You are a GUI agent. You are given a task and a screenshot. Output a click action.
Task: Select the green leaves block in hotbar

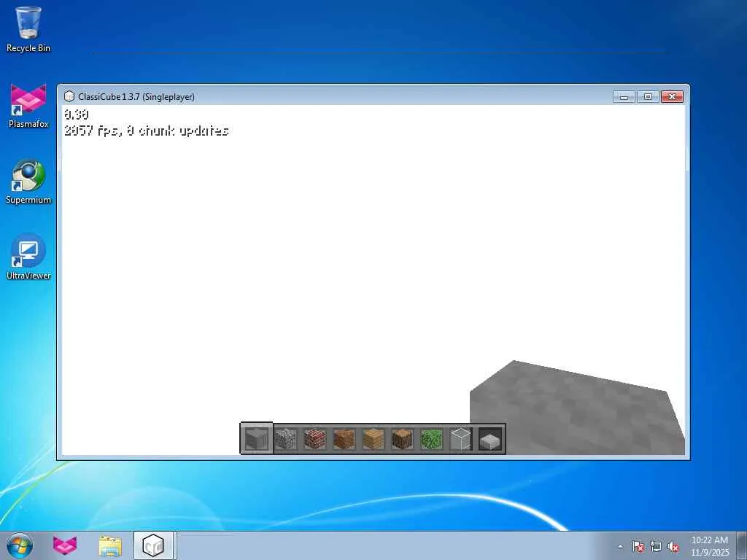[x=432, y=439]
